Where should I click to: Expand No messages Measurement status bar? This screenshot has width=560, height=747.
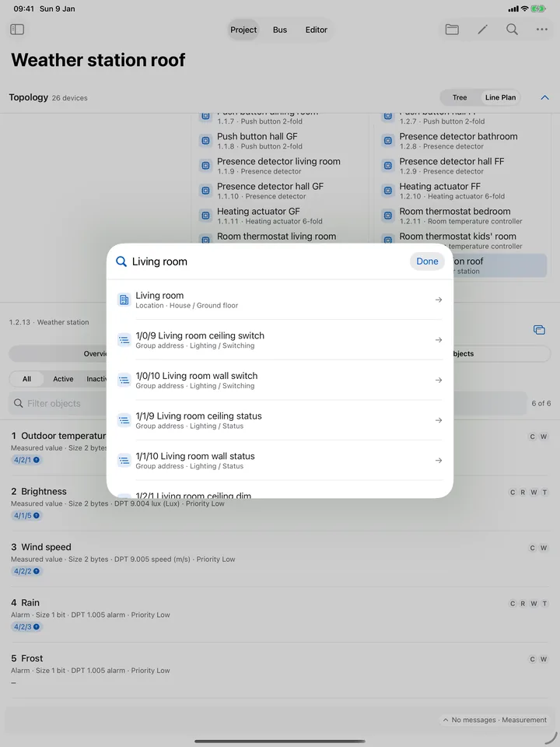(x=495, y=720)
